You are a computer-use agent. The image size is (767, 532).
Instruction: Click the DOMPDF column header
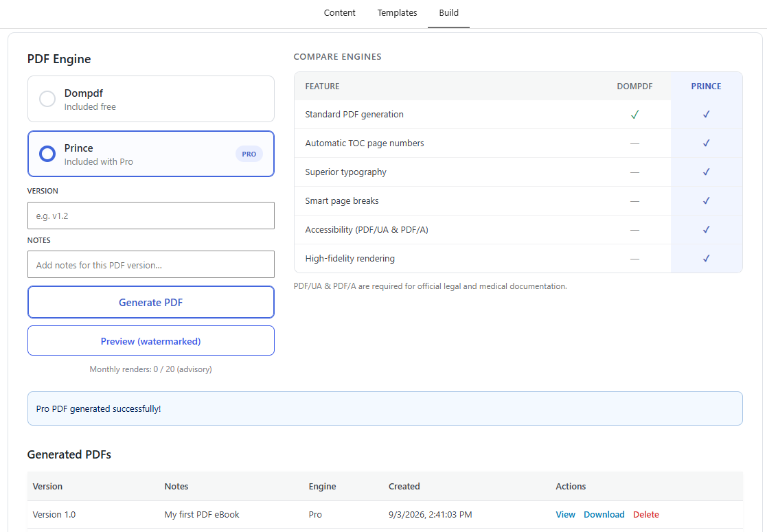tap(634, 86)
